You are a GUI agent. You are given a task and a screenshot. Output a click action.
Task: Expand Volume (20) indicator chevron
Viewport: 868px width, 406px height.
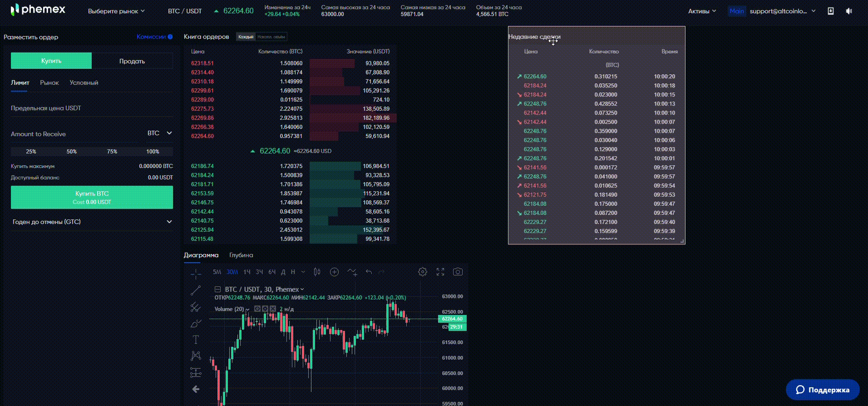click(247, 309)
